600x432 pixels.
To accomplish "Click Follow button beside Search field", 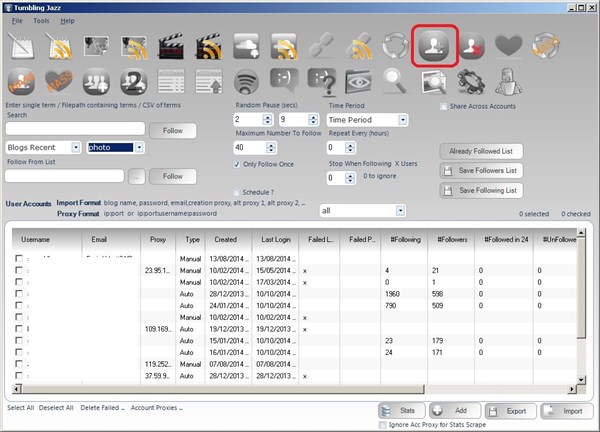I will [x=173, y=130].
